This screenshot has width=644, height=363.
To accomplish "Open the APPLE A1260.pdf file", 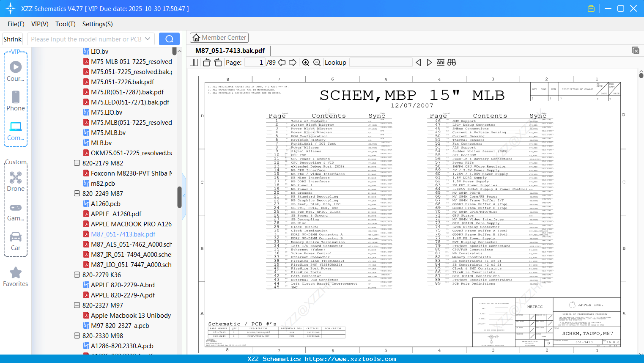I will coord(116,214).
